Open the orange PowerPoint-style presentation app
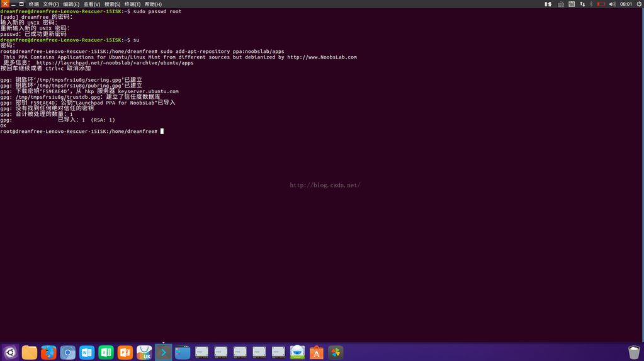Image resolution: width=644 pixels, height=361 pixels. coord(125,352)
